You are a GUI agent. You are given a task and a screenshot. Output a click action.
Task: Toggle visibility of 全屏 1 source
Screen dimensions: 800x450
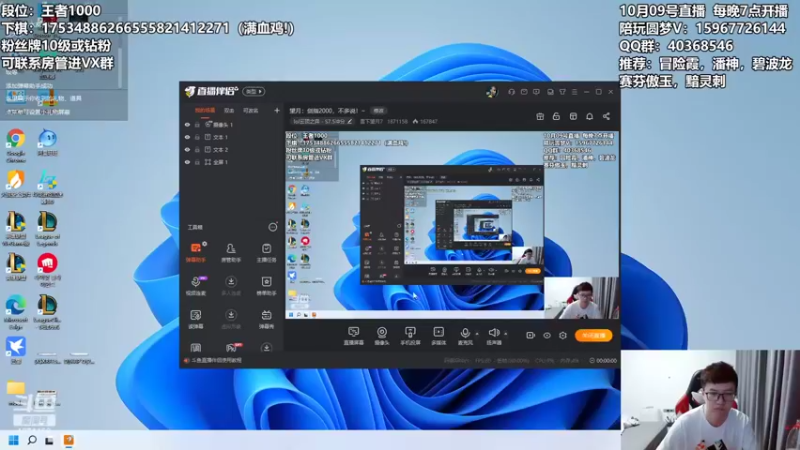pyautogui.click(x=187, y=162)
